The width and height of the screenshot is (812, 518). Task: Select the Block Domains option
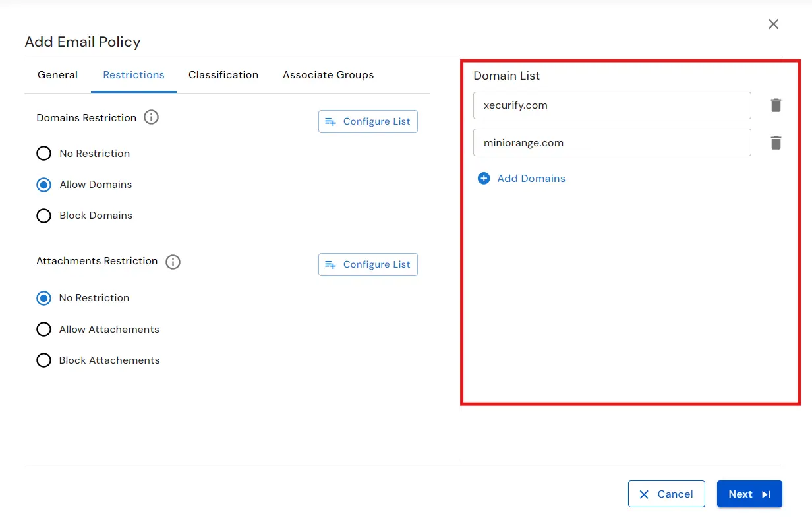(43, 216)
